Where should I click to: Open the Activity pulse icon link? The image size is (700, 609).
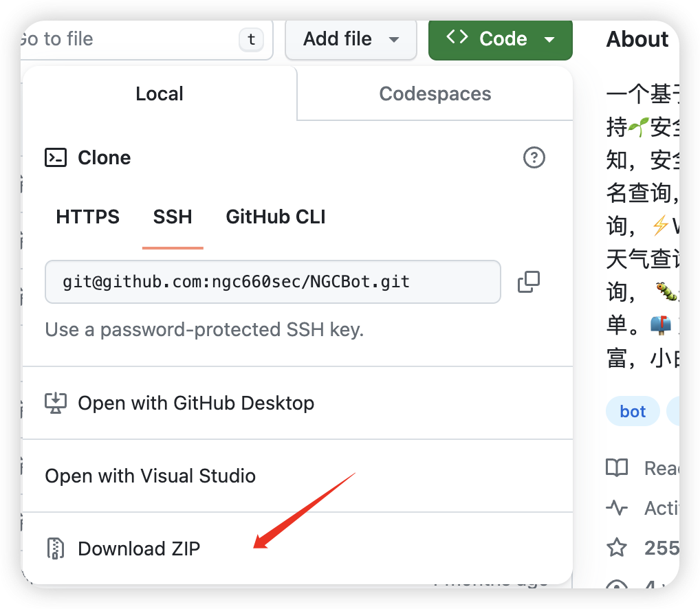617,508
